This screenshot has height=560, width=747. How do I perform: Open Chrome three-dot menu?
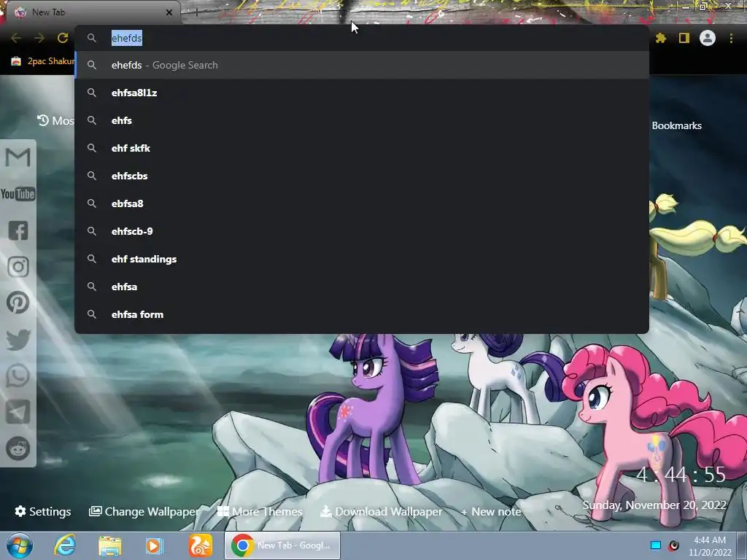click(x=731, y=38)
